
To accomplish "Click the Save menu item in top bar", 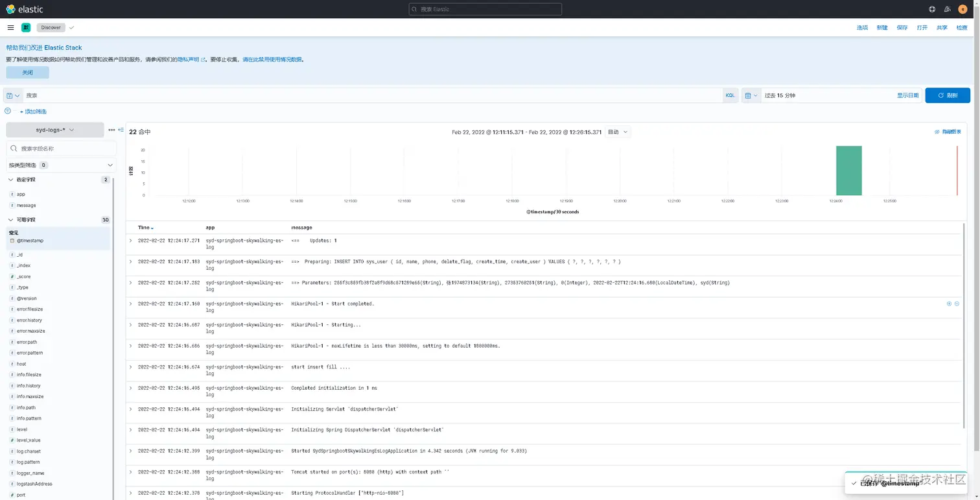I will [x=902, y=27].
